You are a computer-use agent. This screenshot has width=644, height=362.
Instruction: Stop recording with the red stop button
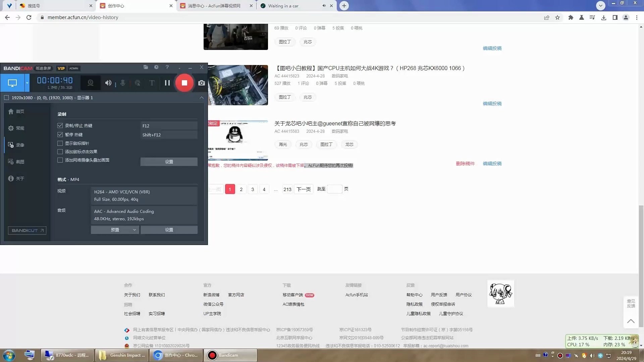coord(184,83)
